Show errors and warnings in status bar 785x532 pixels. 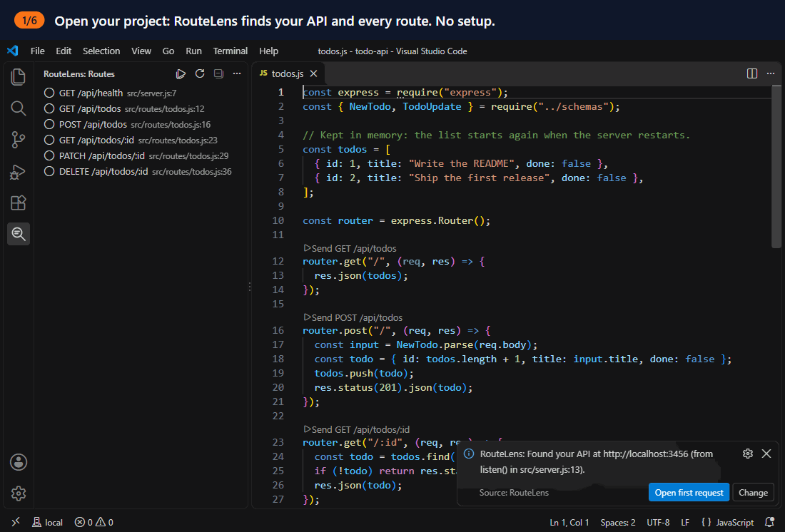point(93,522)
